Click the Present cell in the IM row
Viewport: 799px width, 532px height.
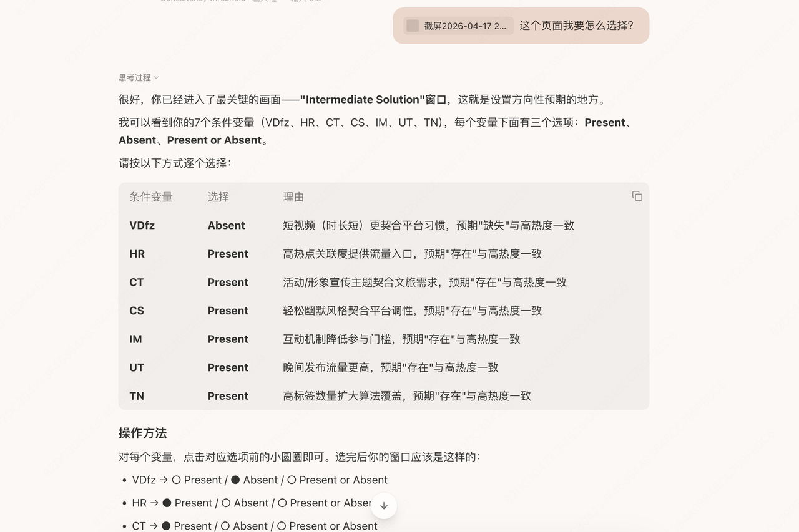pos(228,339)
